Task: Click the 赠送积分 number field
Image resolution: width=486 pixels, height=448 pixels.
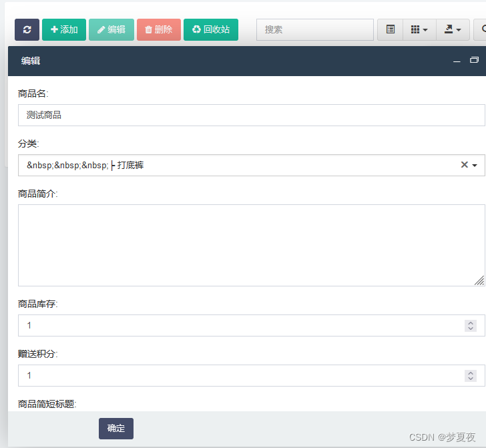Action: pyautogui.click(x=252, y=375)
